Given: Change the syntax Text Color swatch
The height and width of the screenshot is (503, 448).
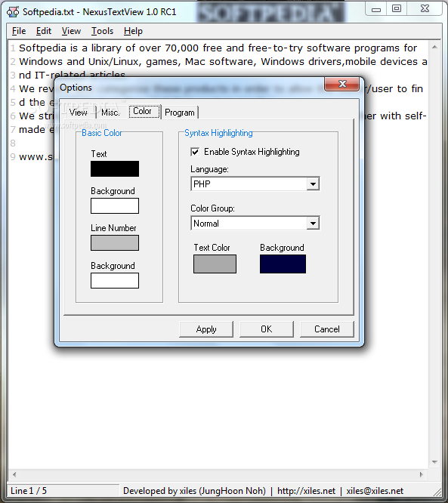Looking at the screenshot, I should (215, 264).
